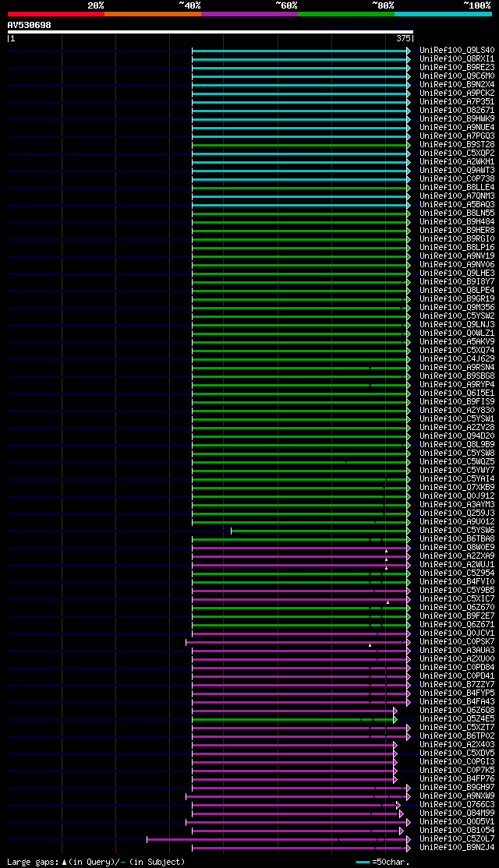Select the UniRef100_C5Z0L7 hit label

[457, 839]
